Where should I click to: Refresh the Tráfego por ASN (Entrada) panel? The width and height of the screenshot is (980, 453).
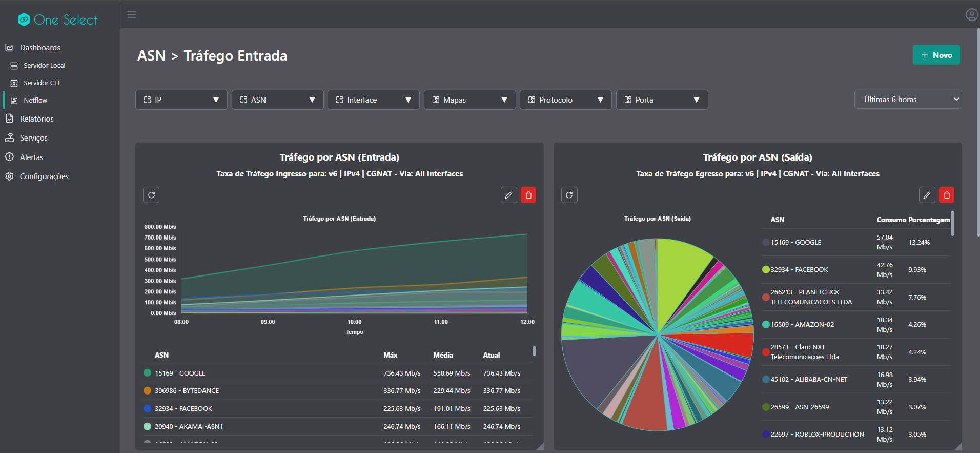[x=151, y=195]
